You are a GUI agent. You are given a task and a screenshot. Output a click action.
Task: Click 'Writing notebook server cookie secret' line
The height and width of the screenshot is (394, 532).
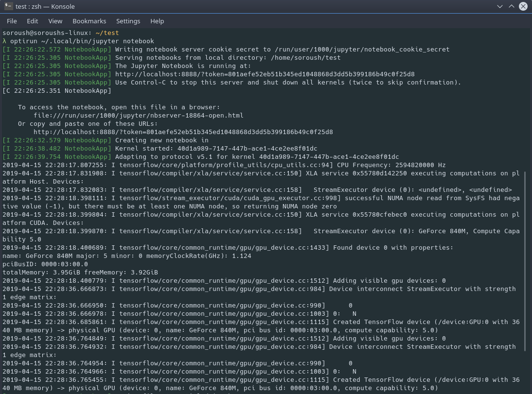226,50
